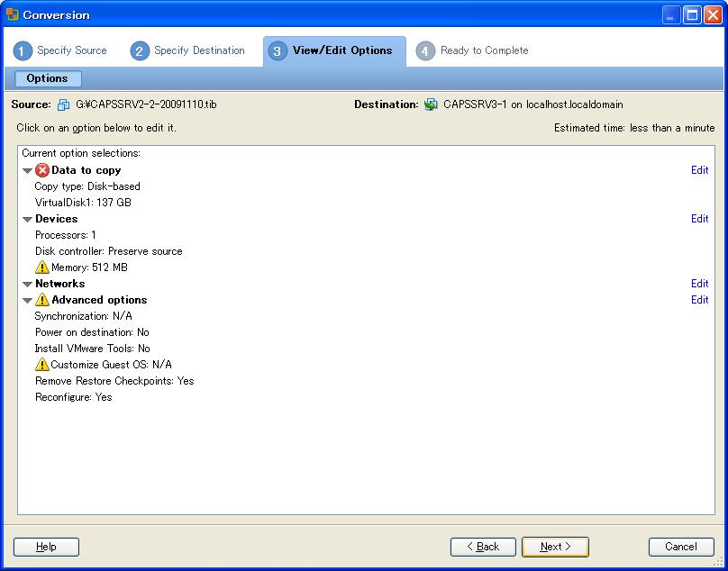Viewport: 728px width, 571px height.
Task: Proceed with the Next button
Action: [x=555, y=547]
